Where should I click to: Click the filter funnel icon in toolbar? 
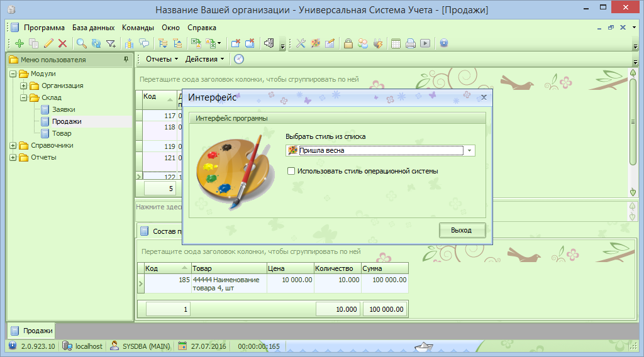point(111,43)
